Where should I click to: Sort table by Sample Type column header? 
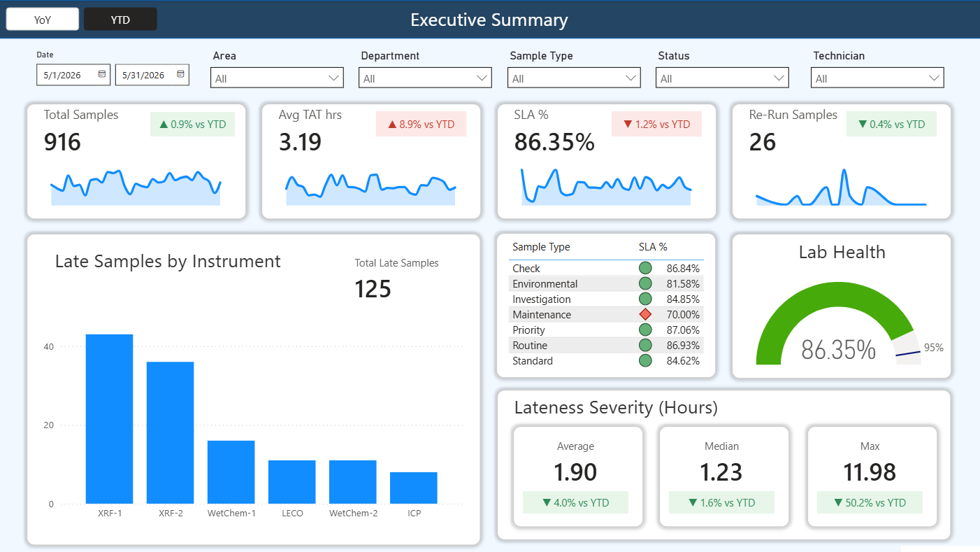tap(541, 247)
